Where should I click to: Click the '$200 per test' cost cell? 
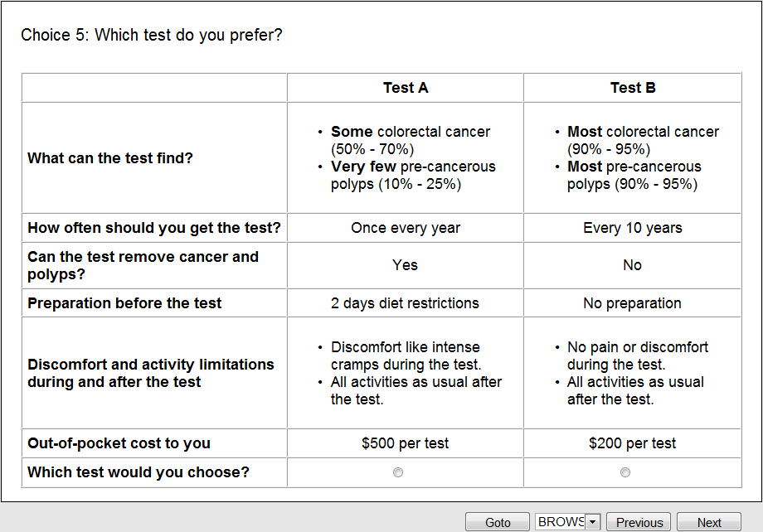(633, 443)
